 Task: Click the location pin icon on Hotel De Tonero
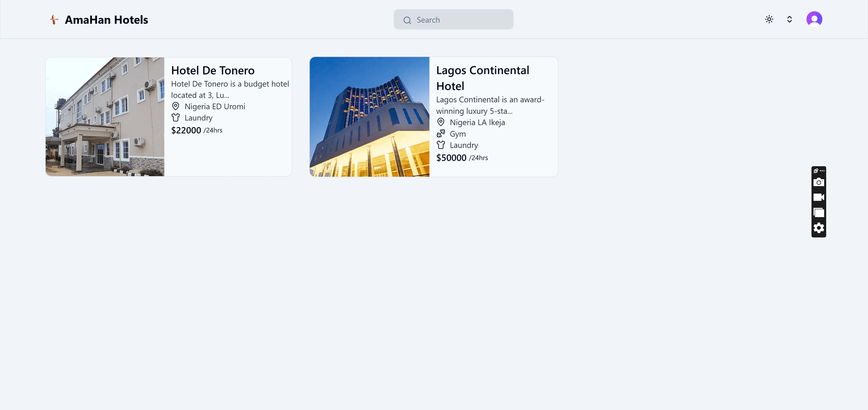point(176,106)
